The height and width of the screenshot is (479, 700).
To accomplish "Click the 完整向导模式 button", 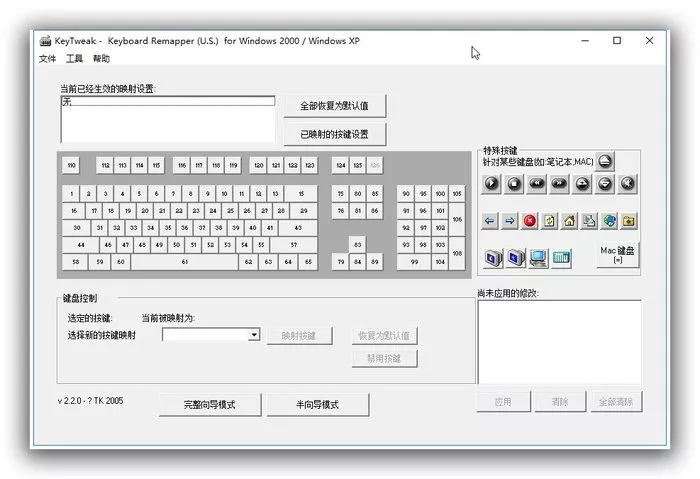I will point(210,404).
